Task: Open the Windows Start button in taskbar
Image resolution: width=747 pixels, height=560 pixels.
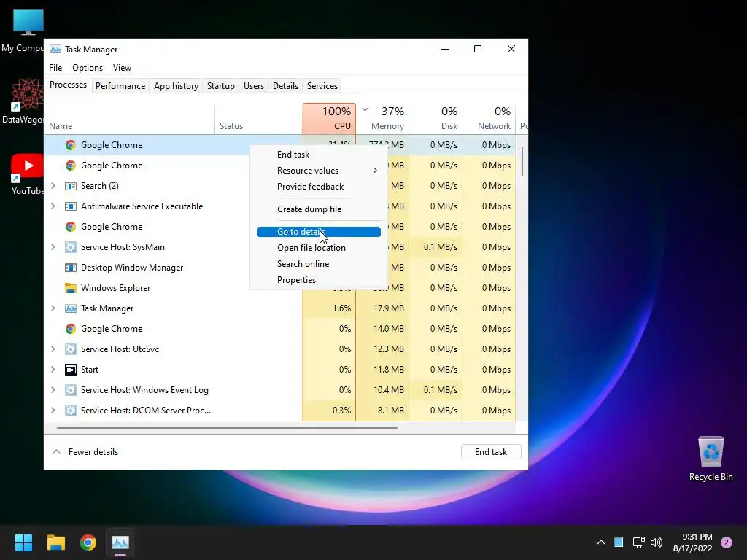Action: point(23,542)
